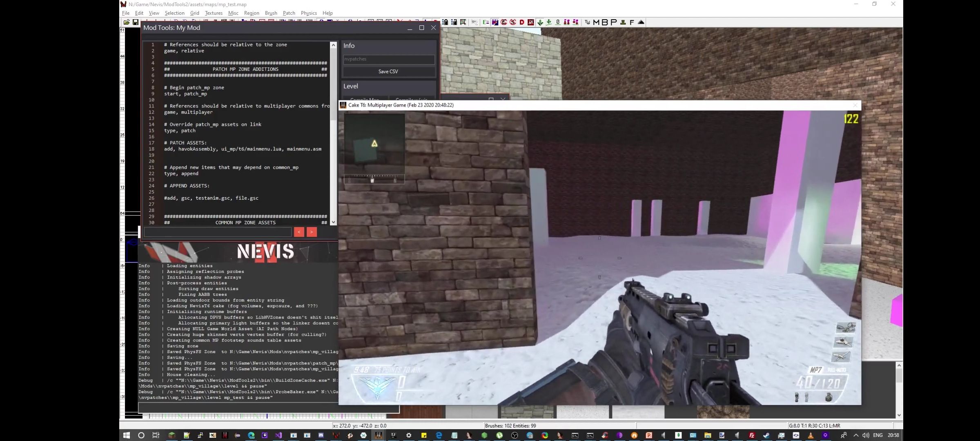Expand the system tray hidden icons chevron
The height and width of the screenshot is (441, 980).
point(856,435)
